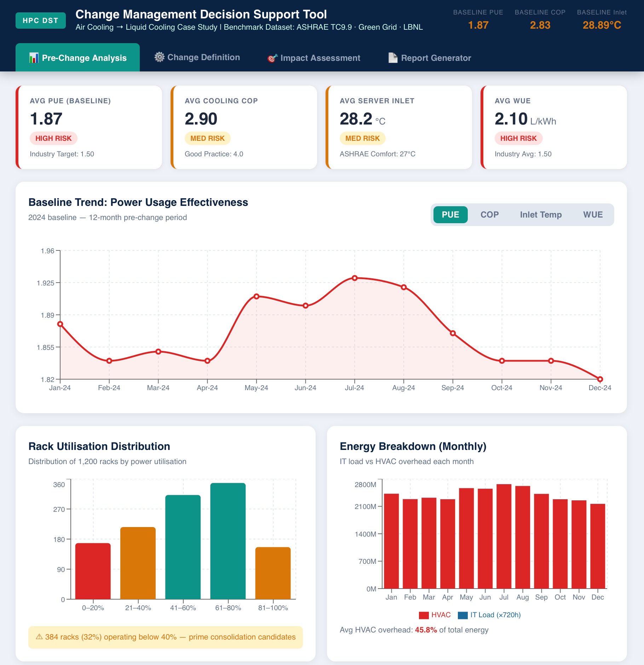The height and width of the screenshot is (665, 644).
Task: Click the target icon beside Impact Assessment
Action: point(272,58)
